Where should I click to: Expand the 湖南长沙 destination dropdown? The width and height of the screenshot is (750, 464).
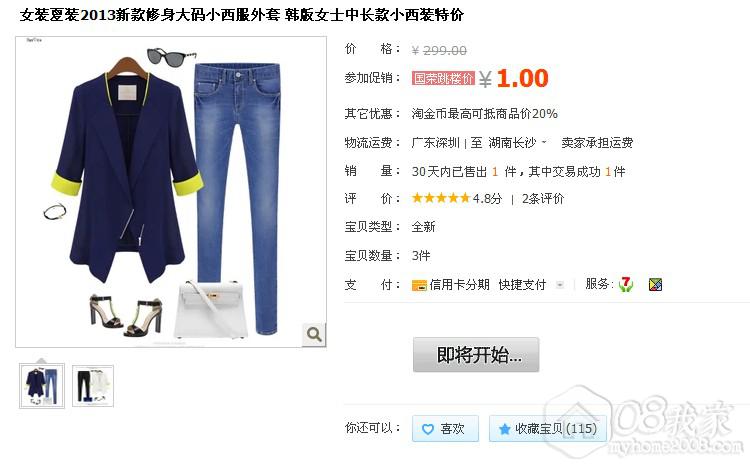pos(544,142)
